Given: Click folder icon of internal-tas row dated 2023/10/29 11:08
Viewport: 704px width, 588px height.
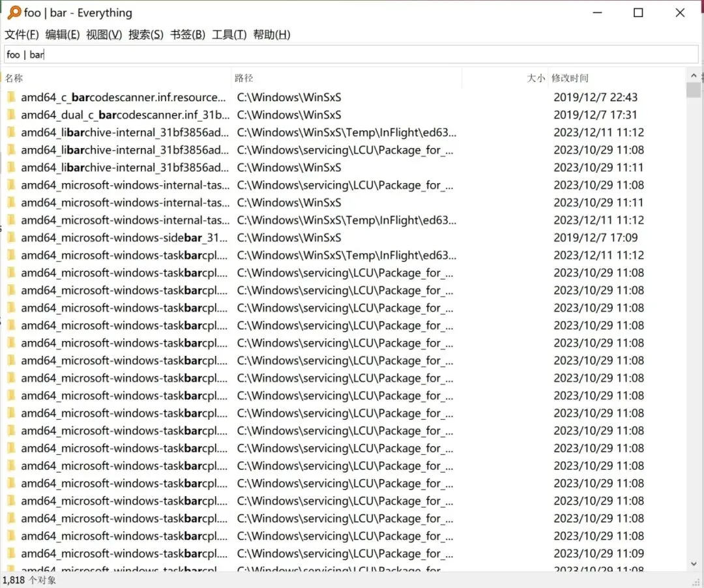Looking at the screenshot, I should pyautogui.click(x=12, y=185).
